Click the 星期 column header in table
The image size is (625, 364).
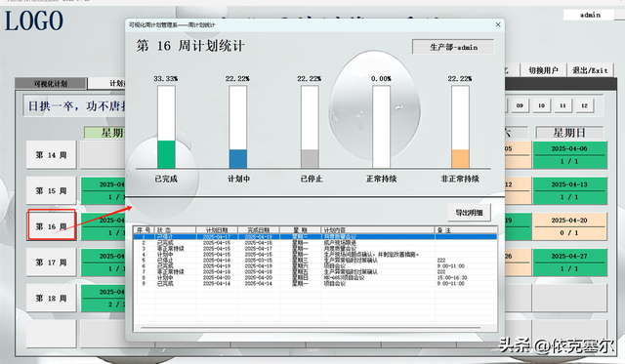(301, 229)
